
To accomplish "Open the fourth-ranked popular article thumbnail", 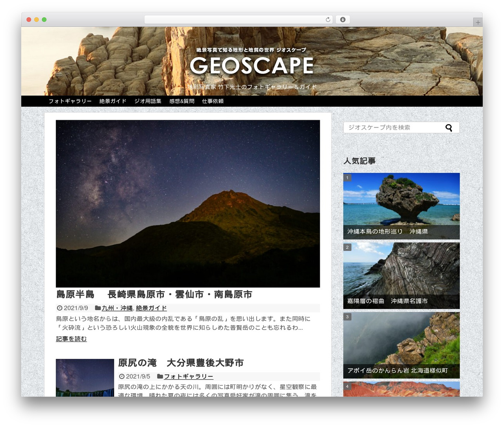I will [x=402, y=389].
